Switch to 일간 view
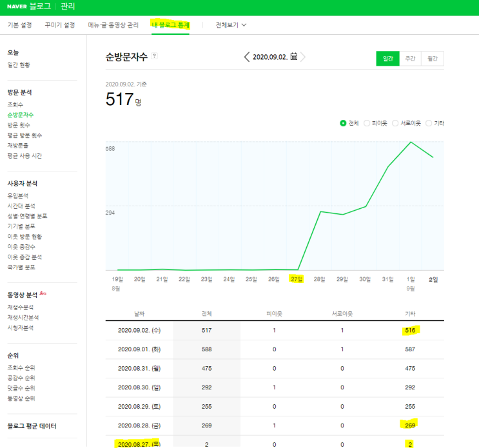 click(387, 58)
